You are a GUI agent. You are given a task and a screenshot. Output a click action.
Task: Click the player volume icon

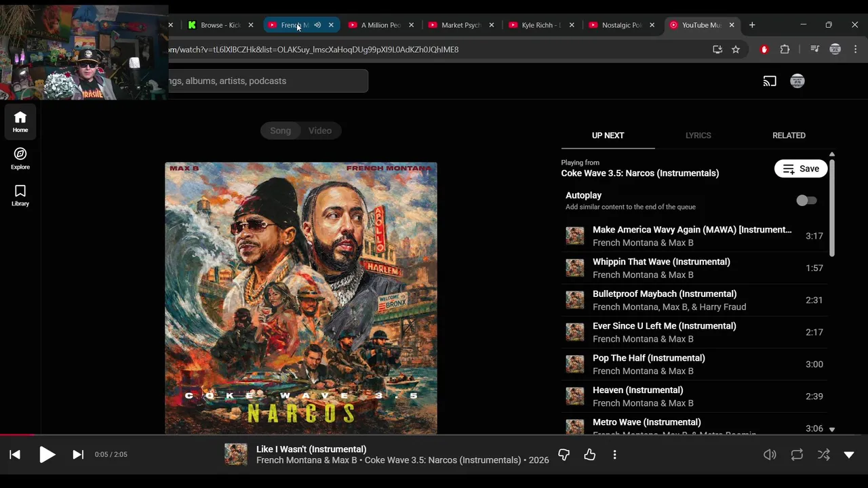[x=770, y=455]
